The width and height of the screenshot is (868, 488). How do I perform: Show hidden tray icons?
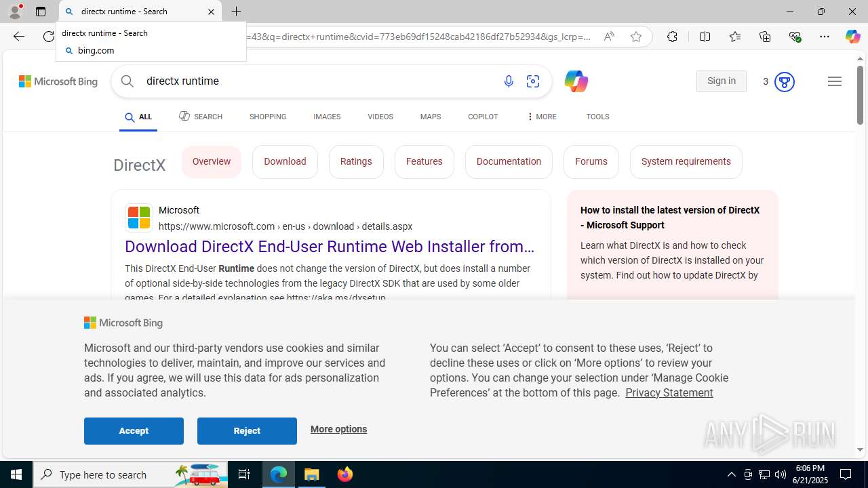pos(731,474)
